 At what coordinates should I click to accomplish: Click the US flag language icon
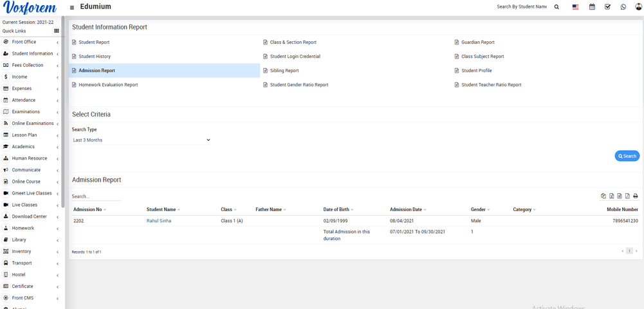tap(575, 7)
